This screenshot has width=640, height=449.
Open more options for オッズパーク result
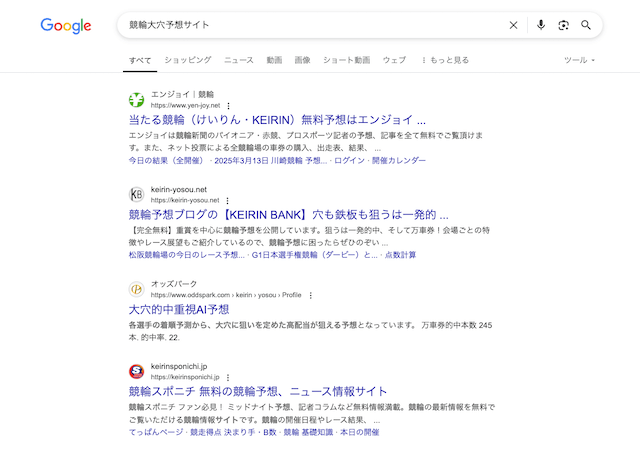pos(311,295)
